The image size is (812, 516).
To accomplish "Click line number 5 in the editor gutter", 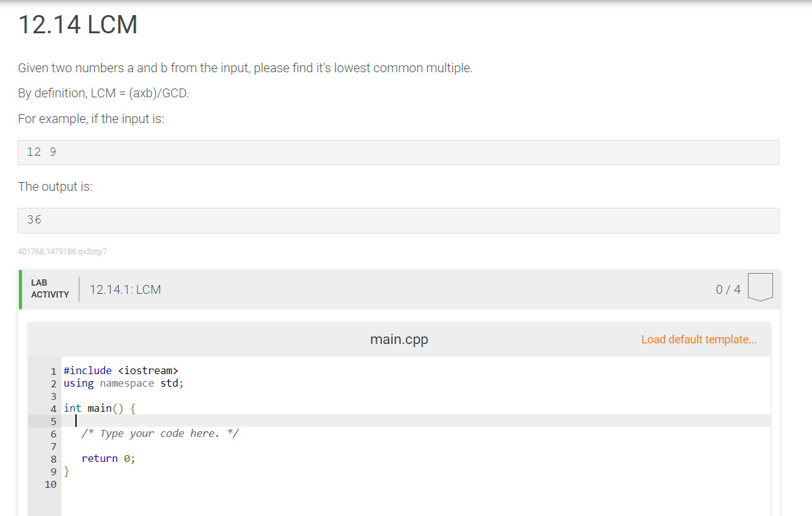I will [x=53, y=421].
